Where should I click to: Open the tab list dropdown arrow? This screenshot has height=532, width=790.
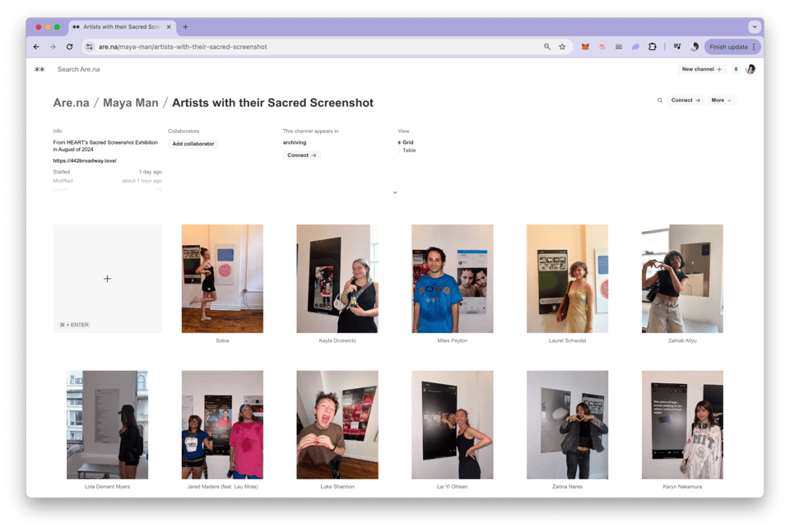tap(754, 27)
